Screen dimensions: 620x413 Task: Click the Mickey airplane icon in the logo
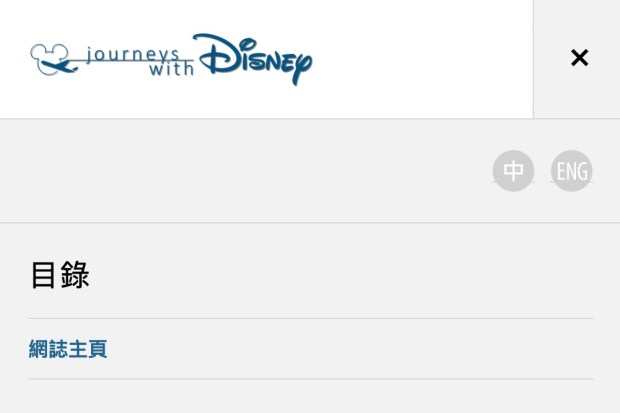(x=54, y=60)
